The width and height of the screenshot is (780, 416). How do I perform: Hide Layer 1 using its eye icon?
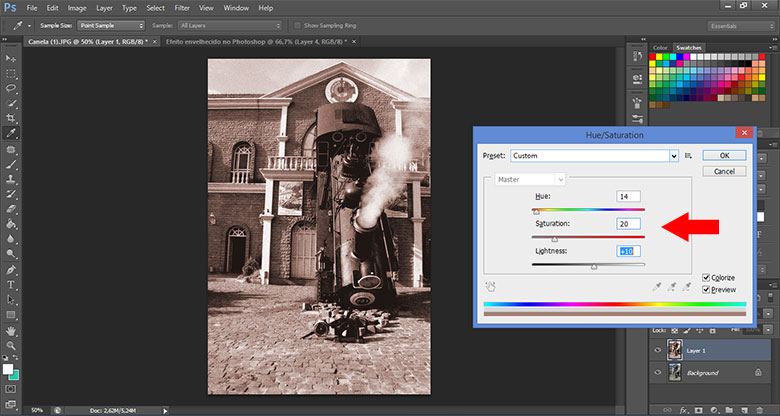[x=657, y=351]
